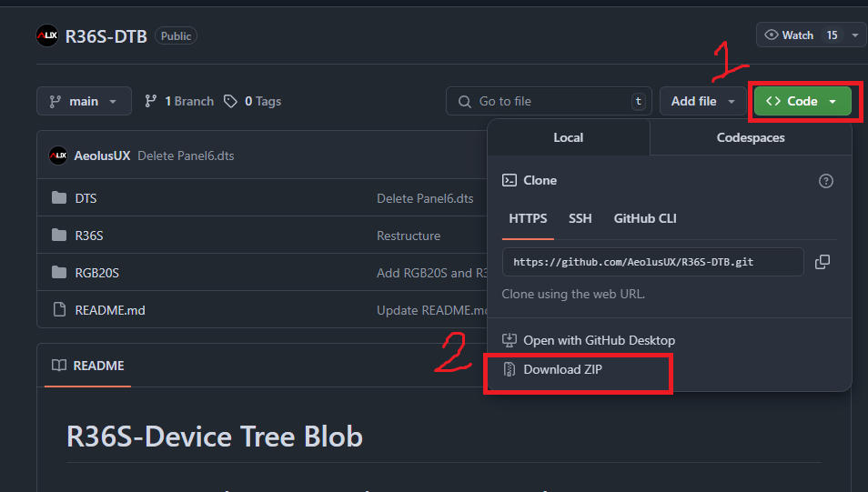This screenshot has width=868, height=492.
Task: Select the README tab
Action: pyautogui.click(x=87, y=366)
